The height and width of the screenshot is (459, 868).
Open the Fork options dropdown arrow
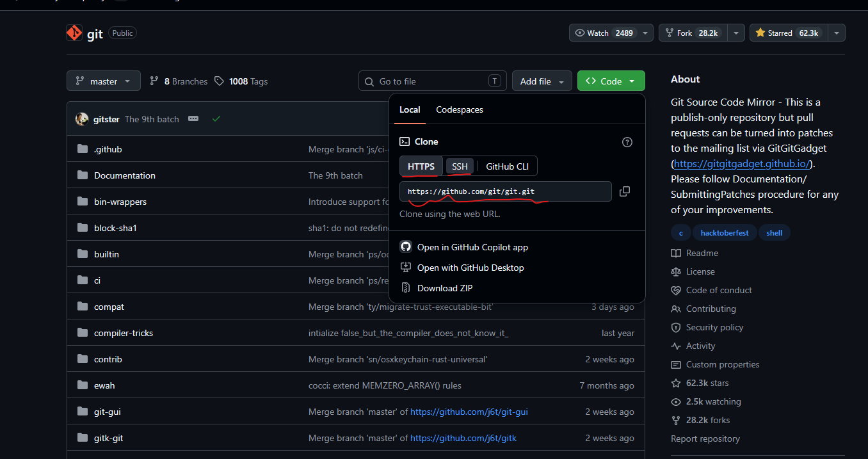(736, 33)
